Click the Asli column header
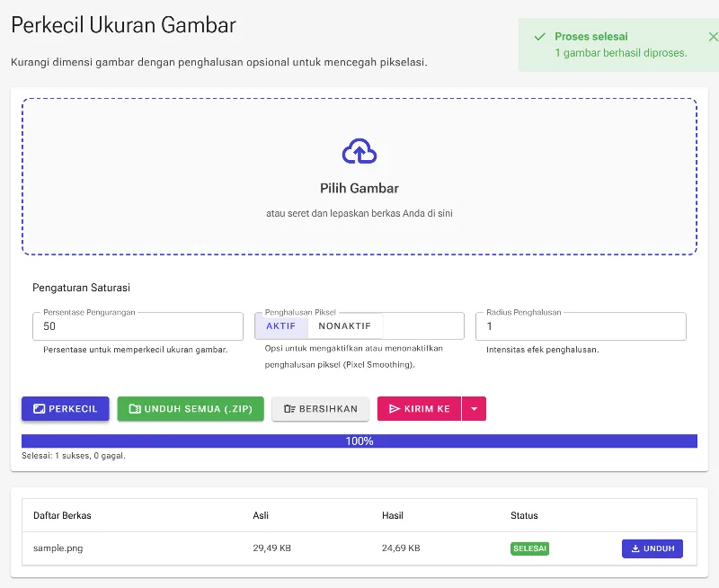Screen dimensions: 719x588 click(x=261, y=515)
